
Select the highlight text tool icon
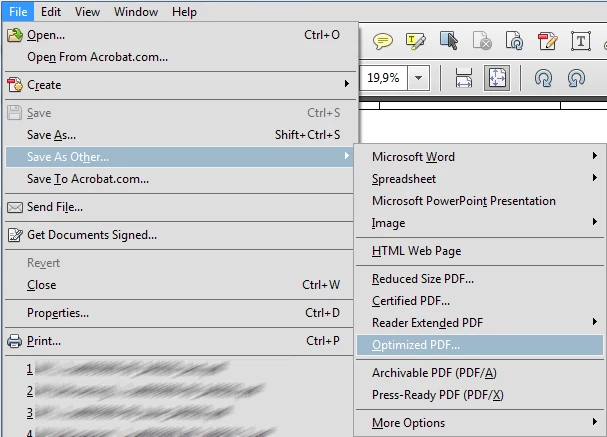click(416, 41)
